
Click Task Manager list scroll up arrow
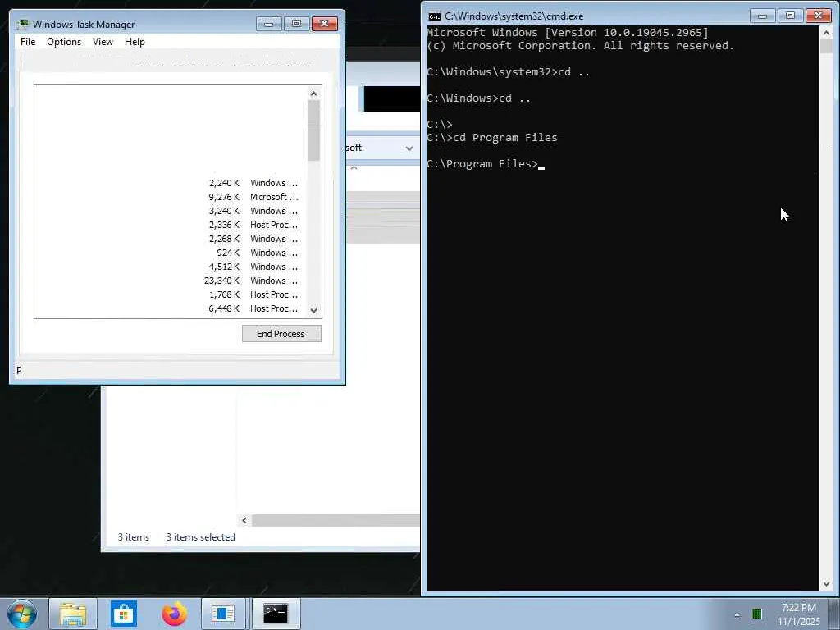(314, 94)
